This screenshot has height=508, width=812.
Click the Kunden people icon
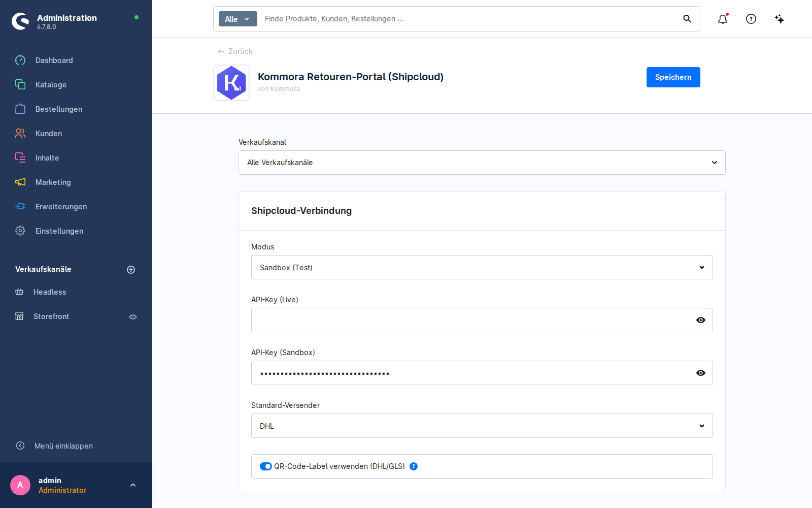click(20, 134)
